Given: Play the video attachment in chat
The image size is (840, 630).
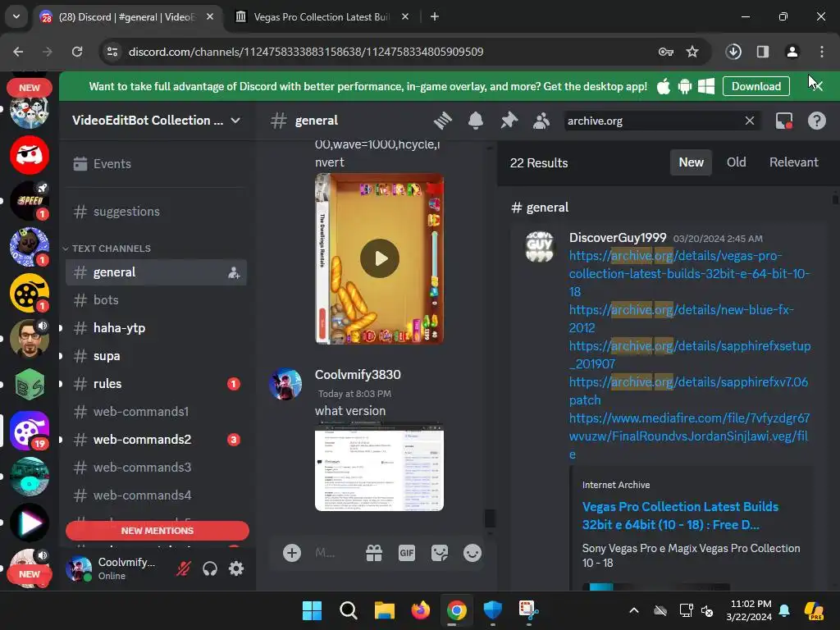Looking at the screenshot, I should pos(379,258).
